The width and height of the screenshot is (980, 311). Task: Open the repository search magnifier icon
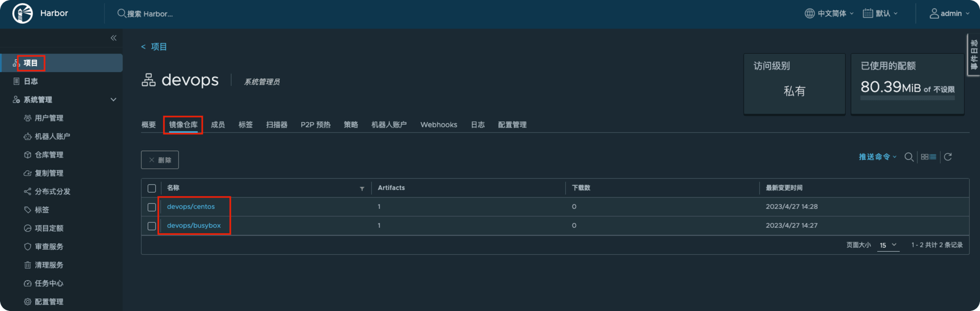click(909, 157)
